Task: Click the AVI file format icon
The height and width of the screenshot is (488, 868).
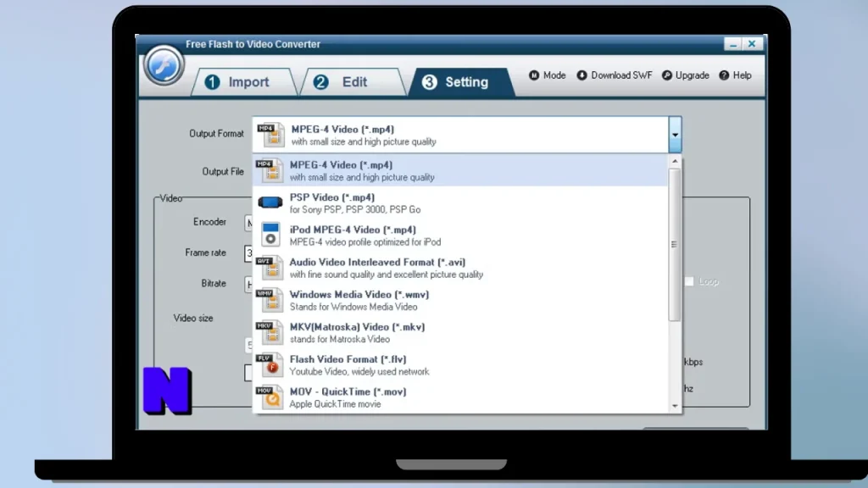Action: point(270,268)
